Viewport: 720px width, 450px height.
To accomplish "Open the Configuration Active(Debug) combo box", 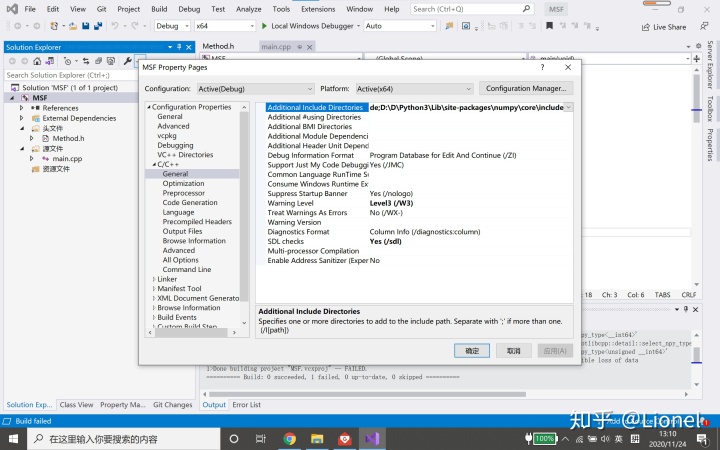I will coord(256,89).
